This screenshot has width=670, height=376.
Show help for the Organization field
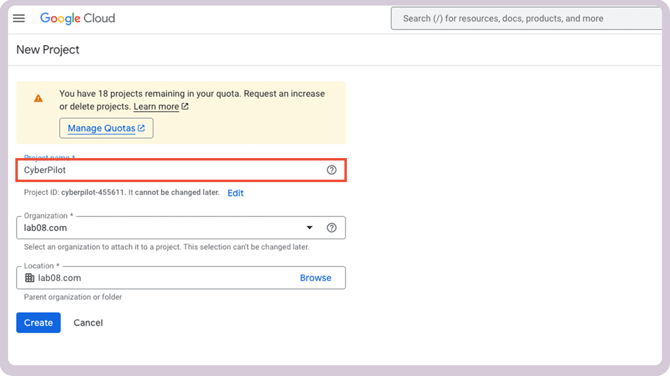coord(332,228)
